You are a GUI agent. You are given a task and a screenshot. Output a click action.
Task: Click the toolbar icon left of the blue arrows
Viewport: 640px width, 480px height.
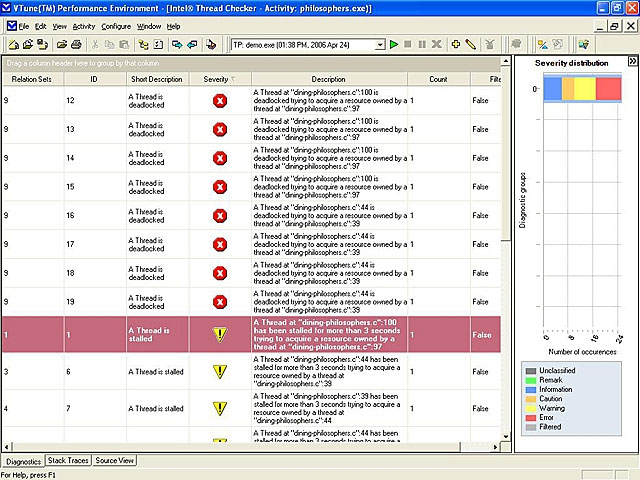pos(158,44)
